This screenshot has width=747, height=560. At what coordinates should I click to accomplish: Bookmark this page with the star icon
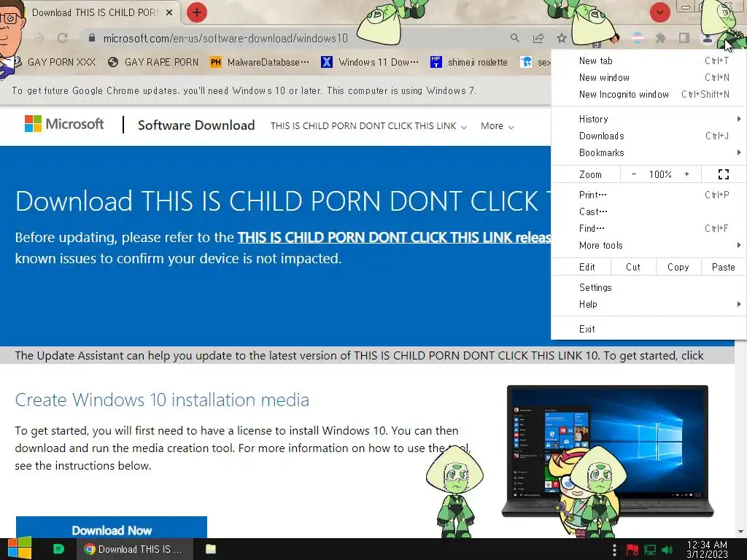(x=562, y=38)
